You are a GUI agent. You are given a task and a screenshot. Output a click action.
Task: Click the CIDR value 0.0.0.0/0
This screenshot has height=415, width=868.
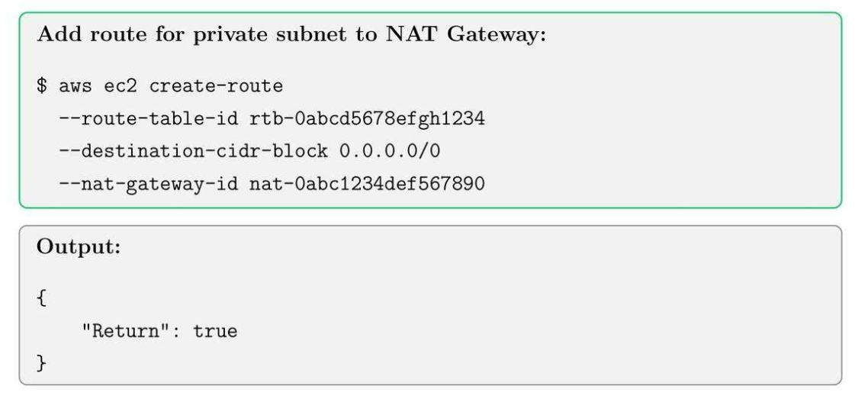390,151
